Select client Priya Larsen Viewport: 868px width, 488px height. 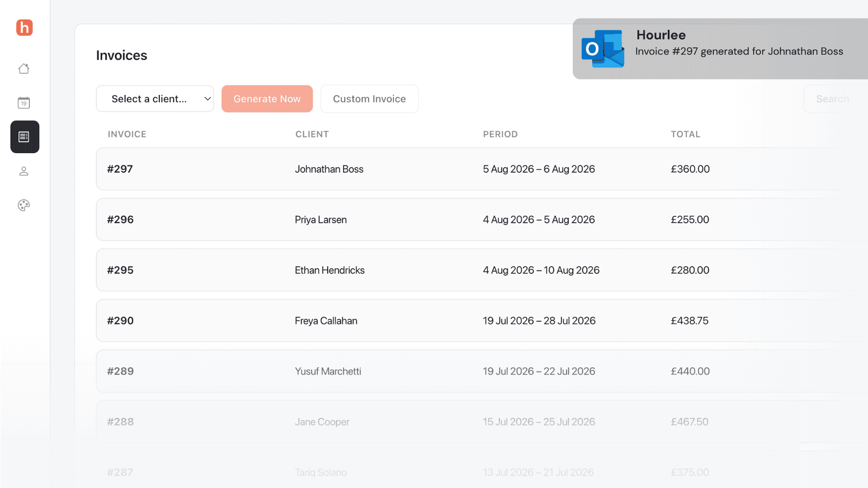tap(321, 220)
